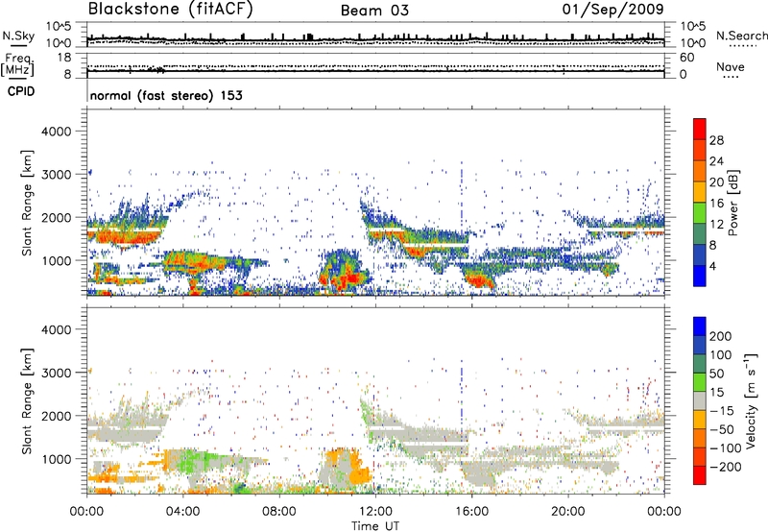This screenshot has width=768, height=532.
Task: Pick the green 15–50 velocity swatch
Action: [x=700, y=382]
